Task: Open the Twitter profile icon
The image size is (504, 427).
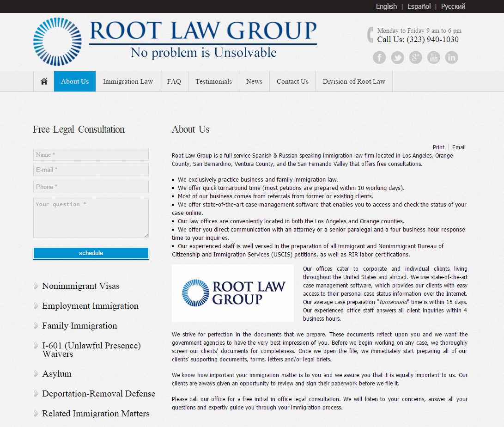Action: pos(397,57)
